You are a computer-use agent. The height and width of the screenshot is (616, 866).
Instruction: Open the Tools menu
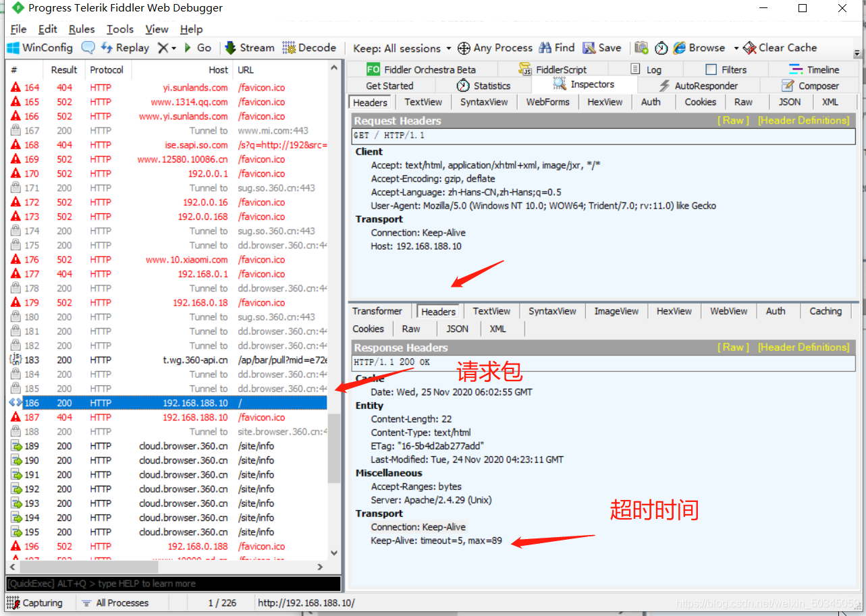point(120,29)
